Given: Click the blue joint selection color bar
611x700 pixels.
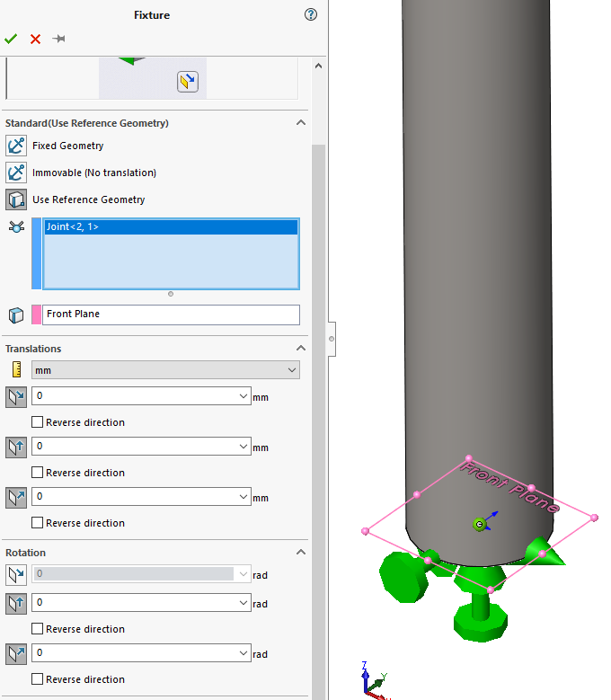Looking at the screenshot, I should point(37,253).
